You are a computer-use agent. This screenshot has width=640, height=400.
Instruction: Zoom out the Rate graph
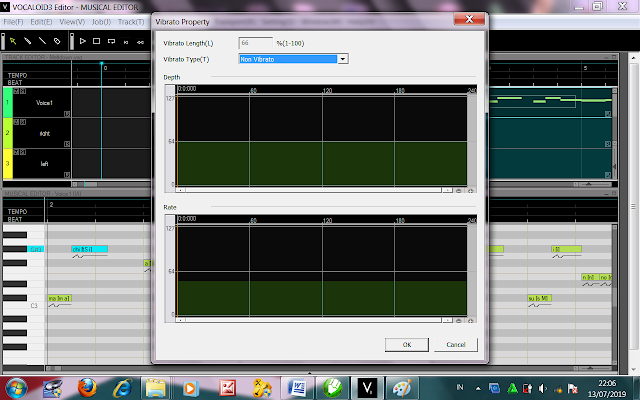(x=459, y=321)
